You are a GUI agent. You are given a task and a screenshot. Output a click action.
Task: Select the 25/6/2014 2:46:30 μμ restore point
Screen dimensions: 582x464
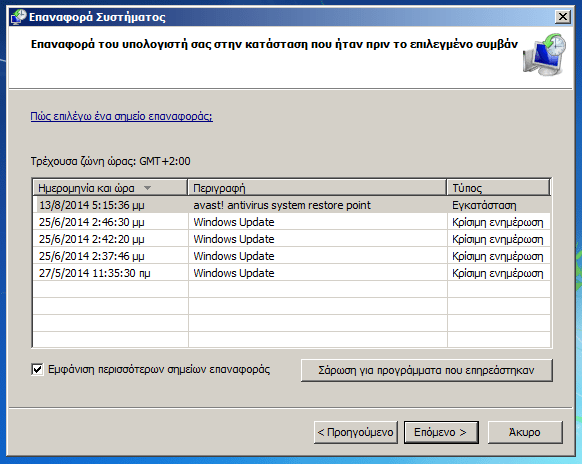[291, 222]
